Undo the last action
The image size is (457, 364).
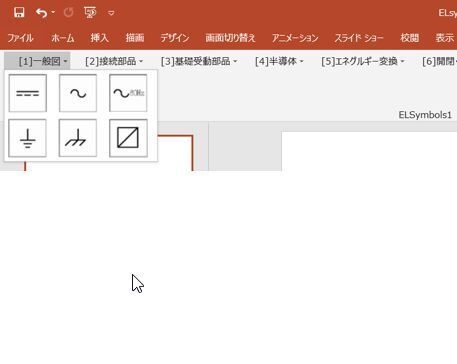[x=42, y=13]
